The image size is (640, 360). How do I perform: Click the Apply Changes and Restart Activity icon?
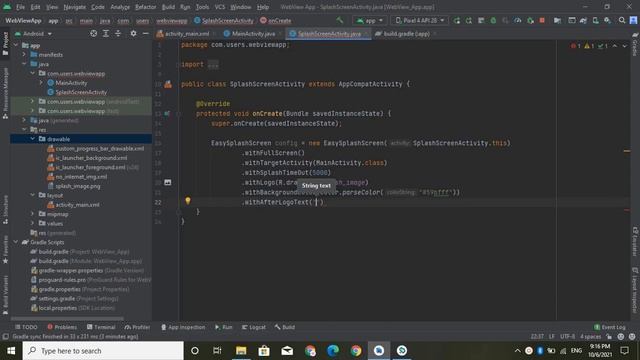click(469, 20)
